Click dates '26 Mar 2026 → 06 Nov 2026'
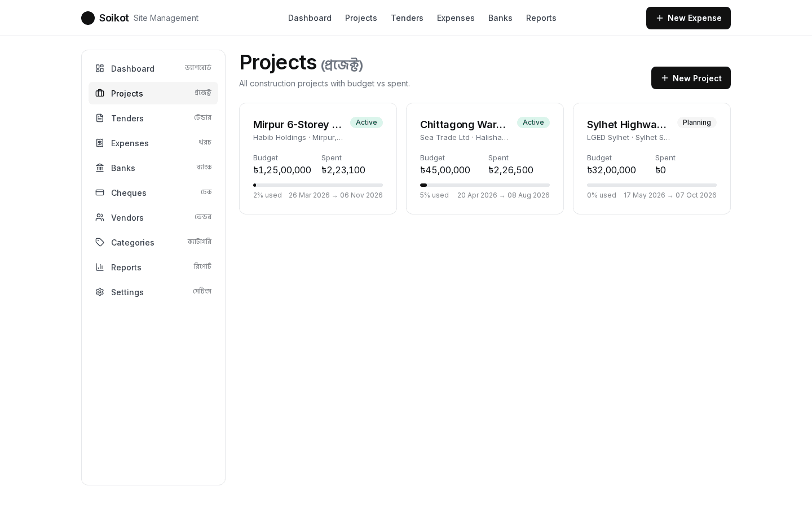The image size is (812, 508). pyautogui.click(x=336, y=195)
